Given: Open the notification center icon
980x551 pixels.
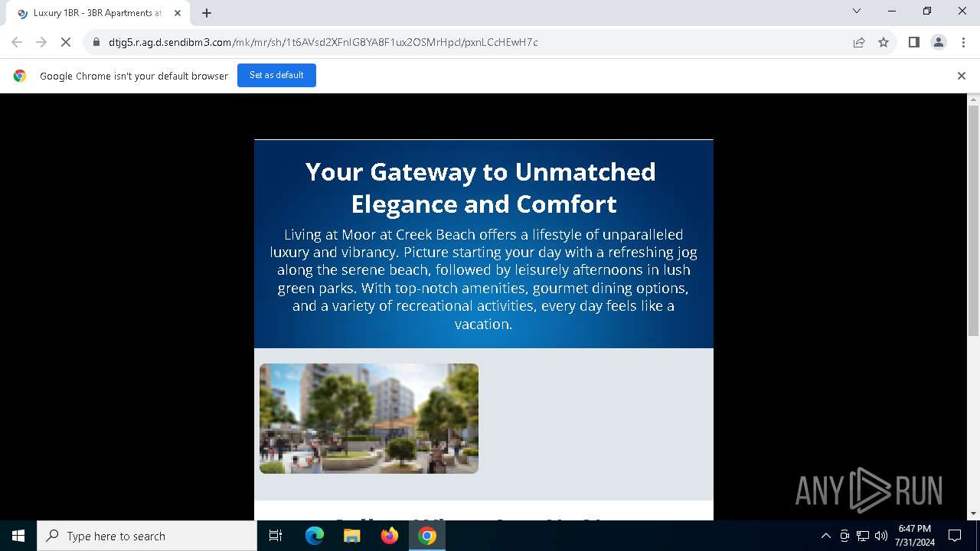Looking at the screenshot, I should point(955,536).
